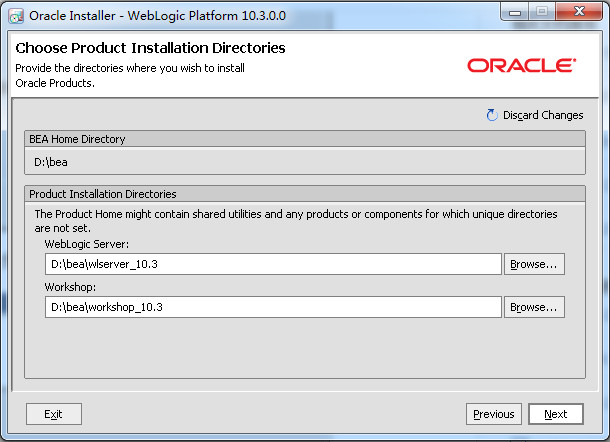Click the Oracle logo
Screen dimensions: 610x442
(x=522, y=65)
